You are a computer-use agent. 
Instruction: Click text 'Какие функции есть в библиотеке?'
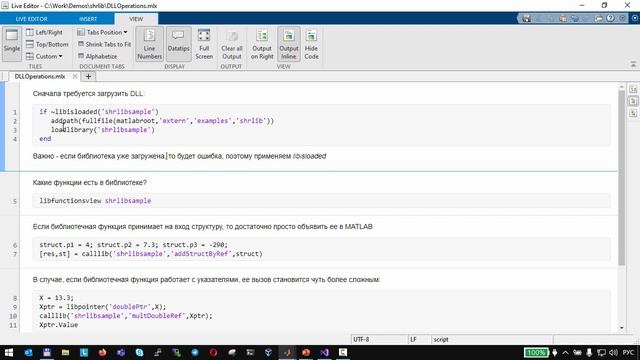click(89, 183)
